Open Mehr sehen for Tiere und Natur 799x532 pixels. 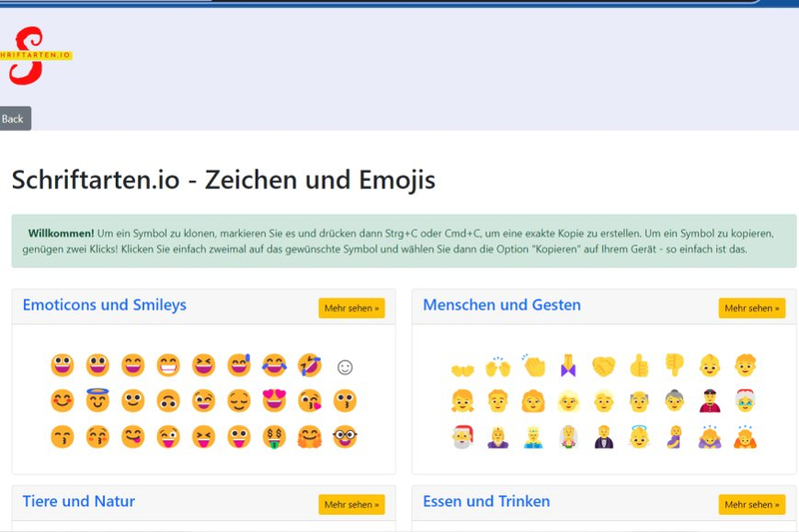click(352, 505)
